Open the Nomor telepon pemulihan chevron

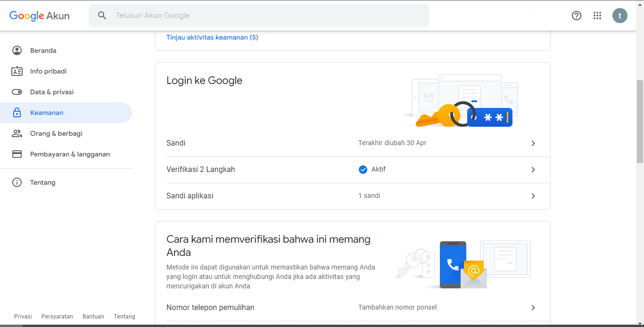(x=533, y=308)
